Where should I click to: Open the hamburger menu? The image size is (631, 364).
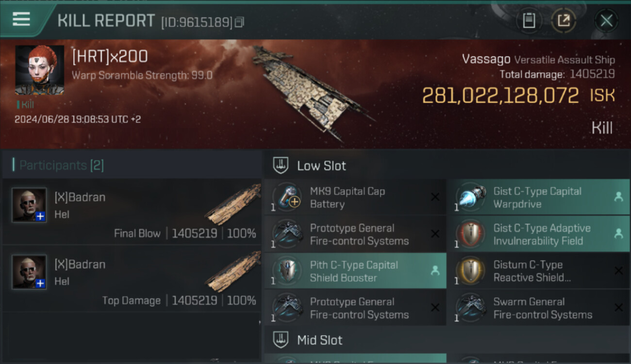(x=21, y=19)
